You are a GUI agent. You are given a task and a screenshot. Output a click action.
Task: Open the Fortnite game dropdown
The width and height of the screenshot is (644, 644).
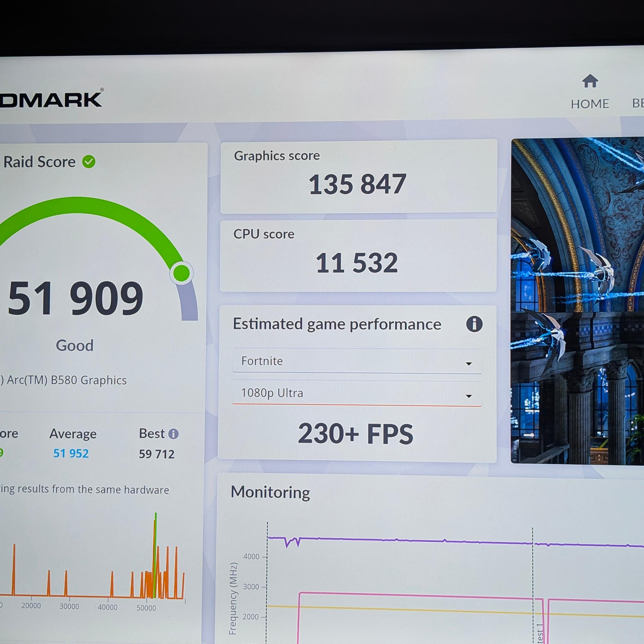pyautogui.click(x=357, y=361)
